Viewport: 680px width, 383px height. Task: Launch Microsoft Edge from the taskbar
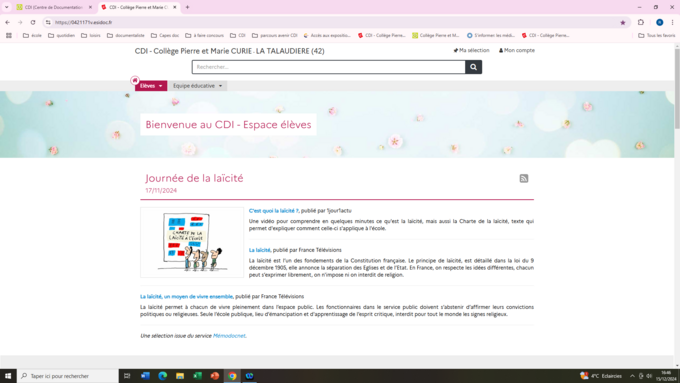click(163, 376)
